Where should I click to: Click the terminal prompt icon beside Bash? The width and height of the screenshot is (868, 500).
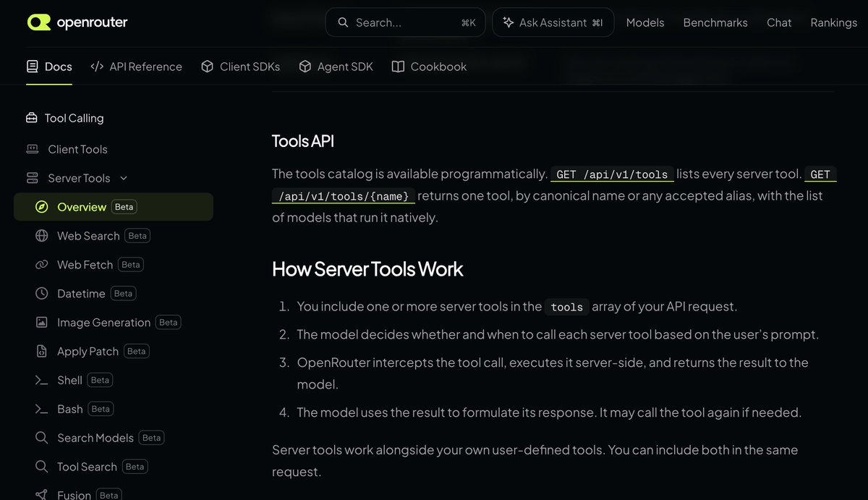(x=42, y=409)
